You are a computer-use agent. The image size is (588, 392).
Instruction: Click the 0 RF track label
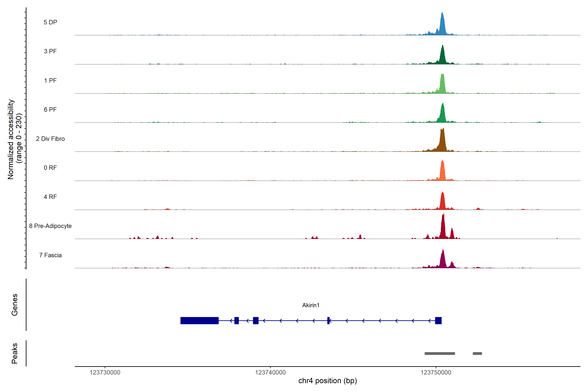click(x=50, y=168)
